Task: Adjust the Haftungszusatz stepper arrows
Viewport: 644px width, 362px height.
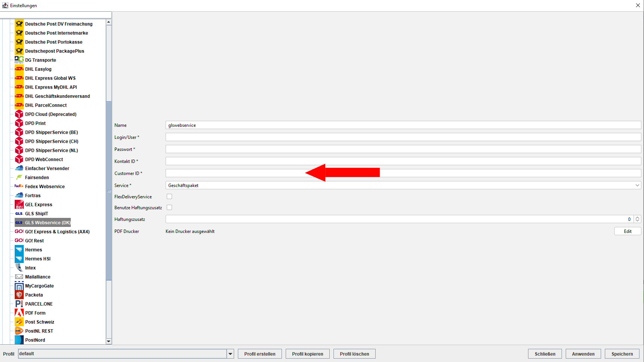Action: pyautogui.click(x=637, y=219)
